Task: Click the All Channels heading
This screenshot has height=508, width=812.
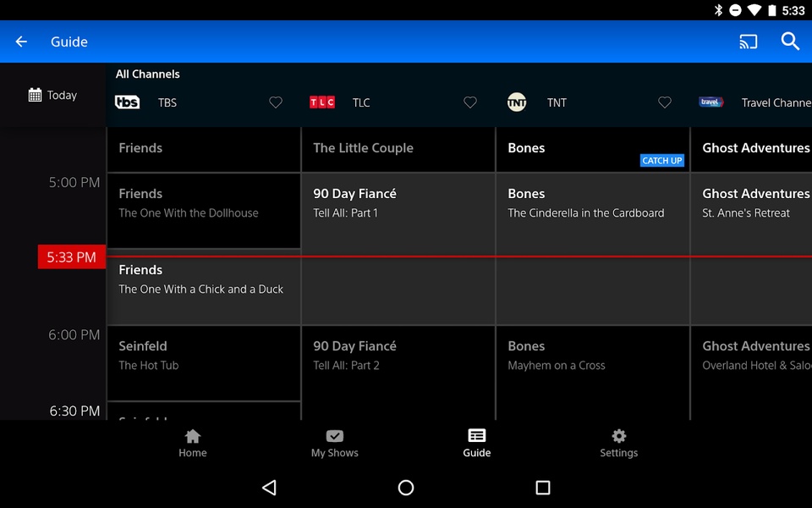Action: tap(147, 75)
